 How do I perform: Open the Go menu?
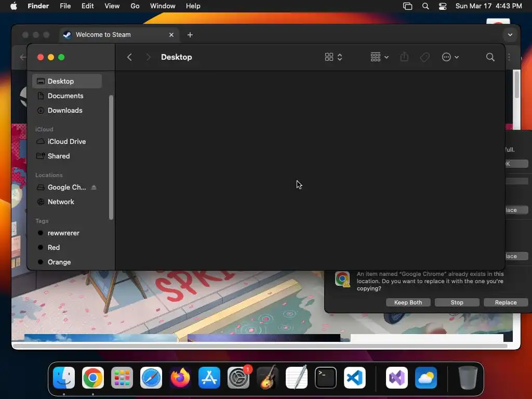coord(135,6)
